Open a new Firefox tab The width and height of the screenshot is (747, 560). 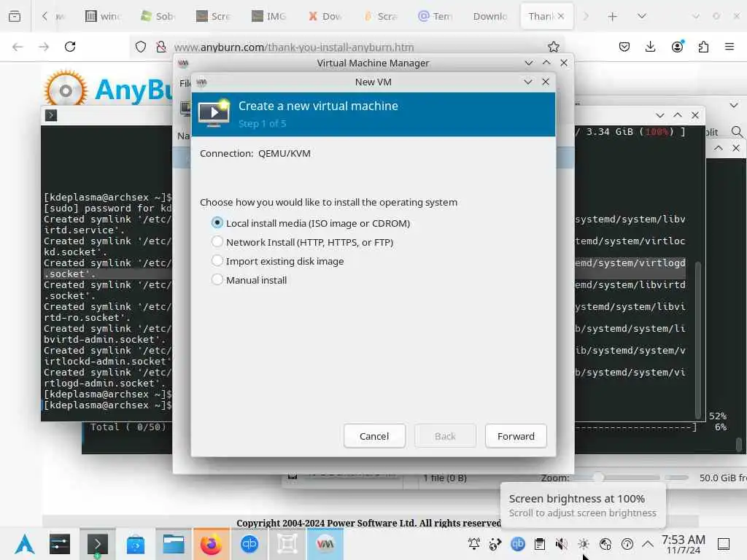(612, 16)
